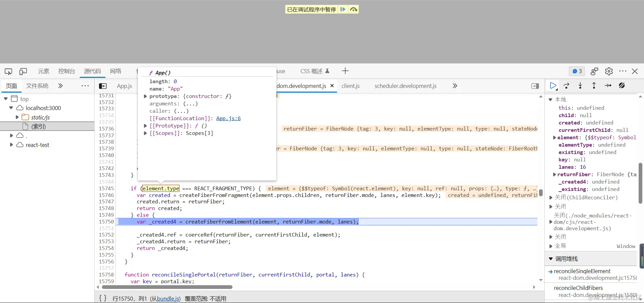Open DevTools settings gear

[609, 71]
